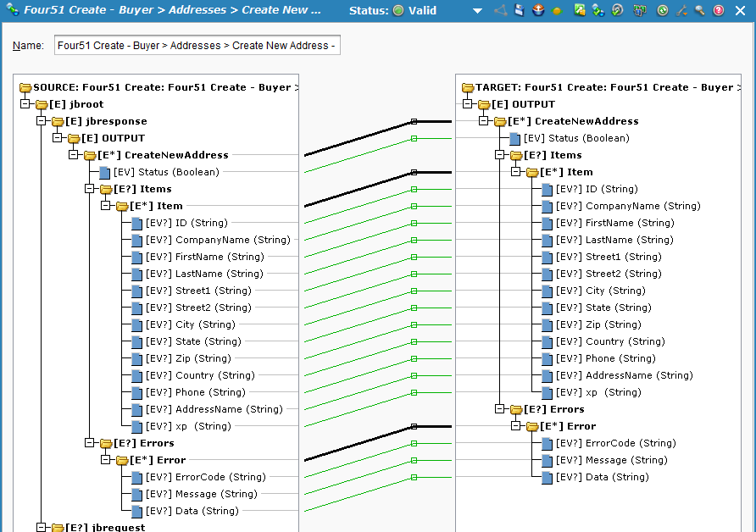756x532 pixels.
Task: Click the floppy disk save icon
Action: pyautogui.click(x=519, y=11)
